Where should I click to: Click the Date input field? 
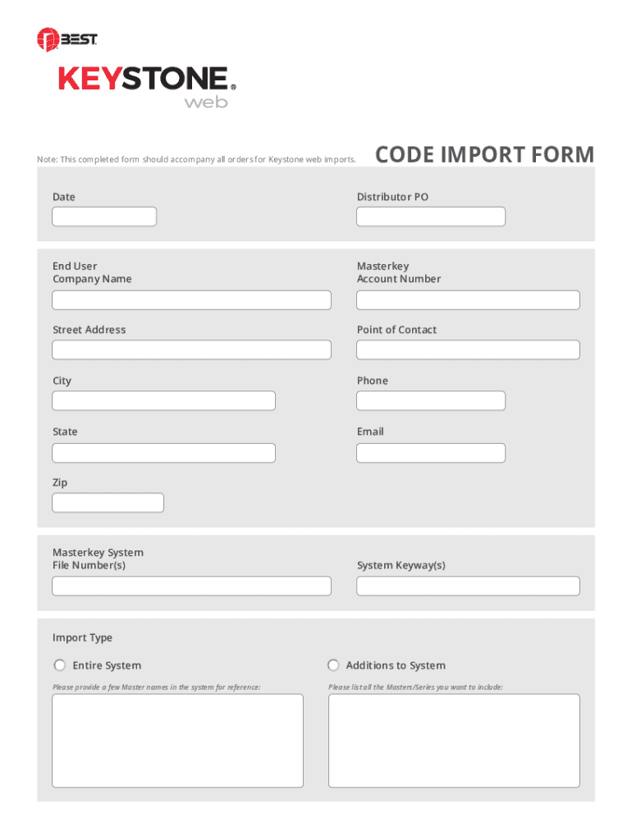pos(104,217)
